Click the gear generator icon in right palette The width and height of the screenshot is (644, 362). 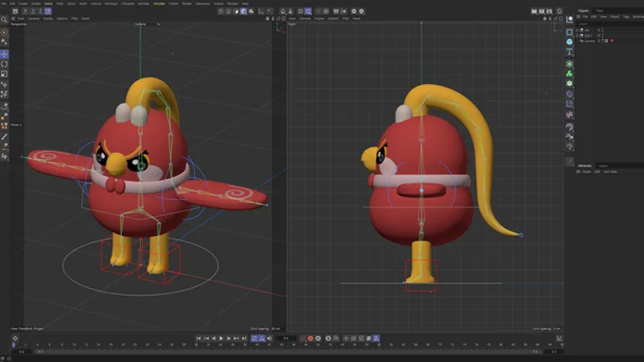pyautogui.click(x=569, y=83)
